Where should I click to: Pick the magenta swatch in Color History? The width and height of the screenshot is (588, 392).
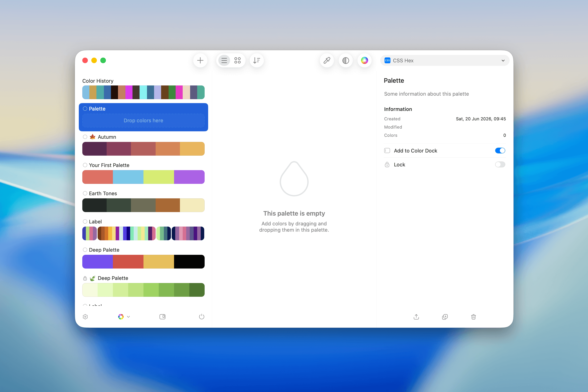[x=129, y=92]
